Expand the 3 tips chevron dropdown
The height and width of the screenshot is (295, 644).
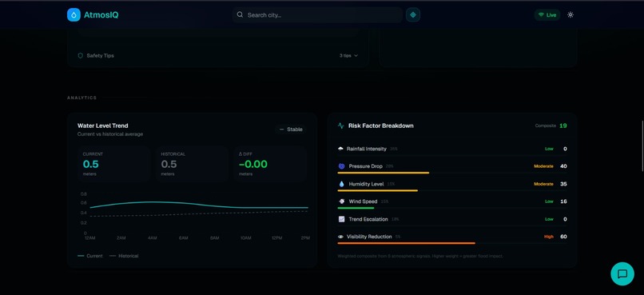pyautogui.click(x=348, y=55)
